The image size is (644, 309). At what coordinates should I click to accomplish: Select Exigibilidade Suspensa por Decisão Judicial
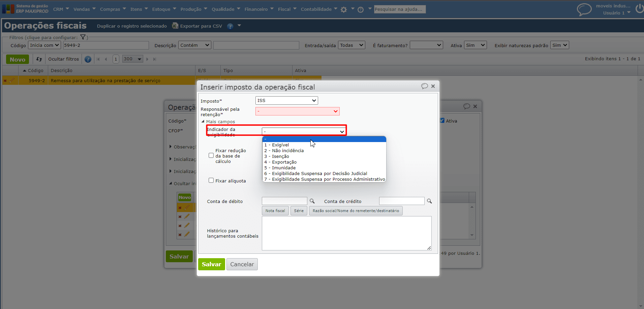coord(324,174)
